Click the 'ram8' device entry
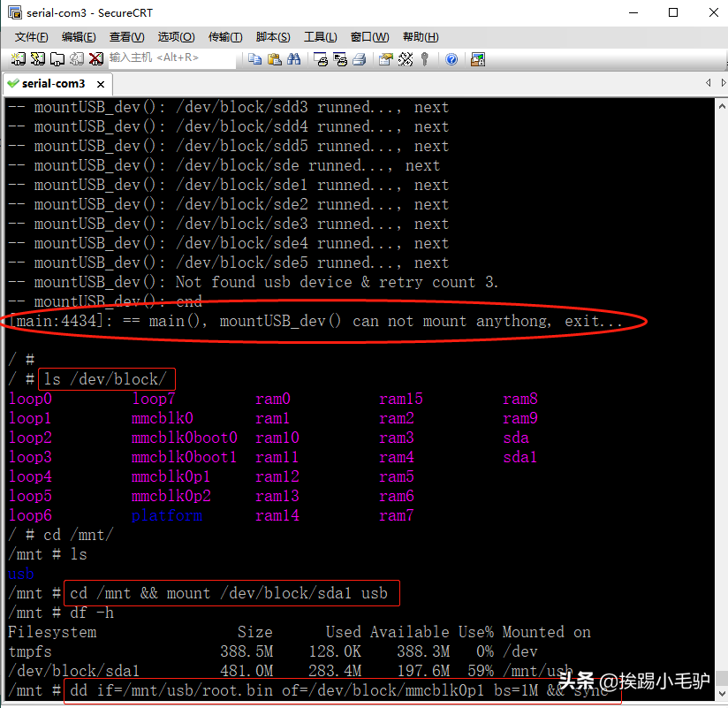 click(x=520, y=399)
